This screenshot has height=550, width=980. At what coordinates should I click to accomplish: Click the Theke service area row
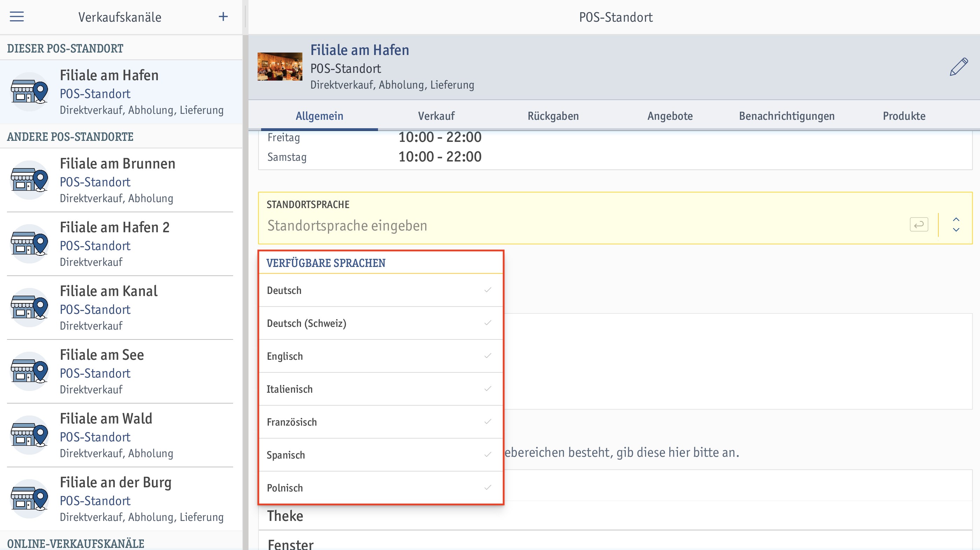click(615, 516)
